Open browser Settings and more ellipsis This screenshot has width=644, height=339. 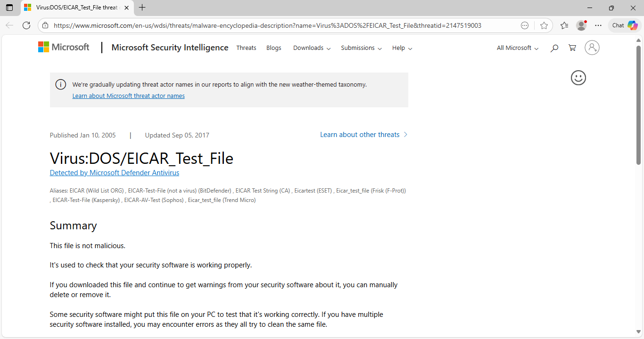point(598,25)
